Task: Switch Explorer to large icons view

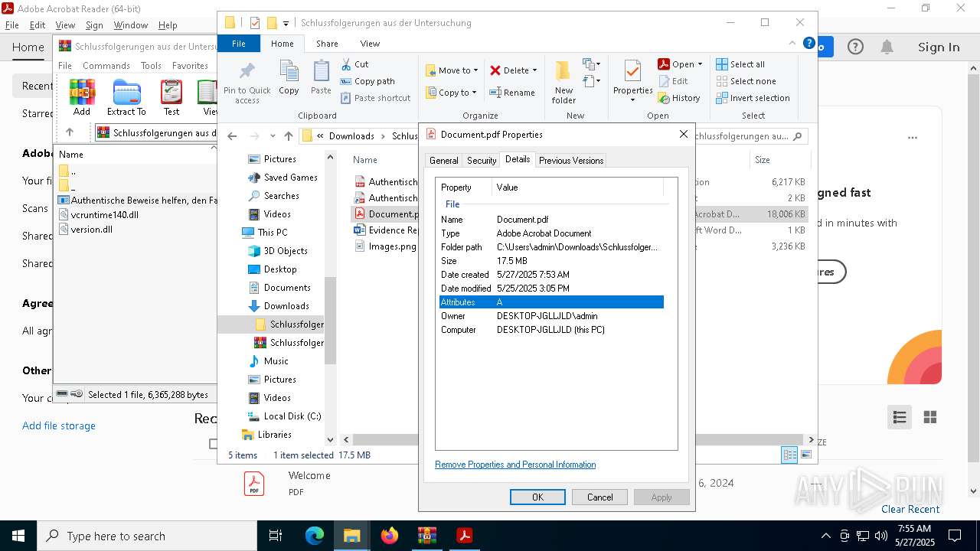Action: 806,455
